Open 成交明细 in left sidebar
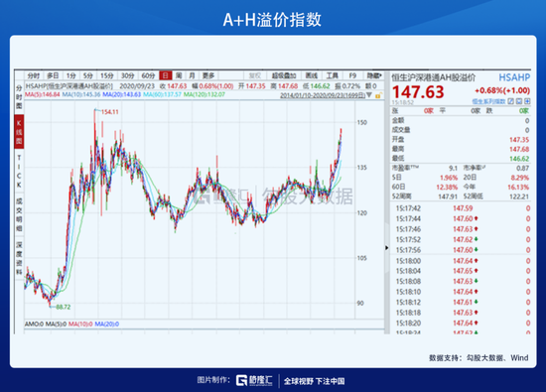 (x=19, y=214)
